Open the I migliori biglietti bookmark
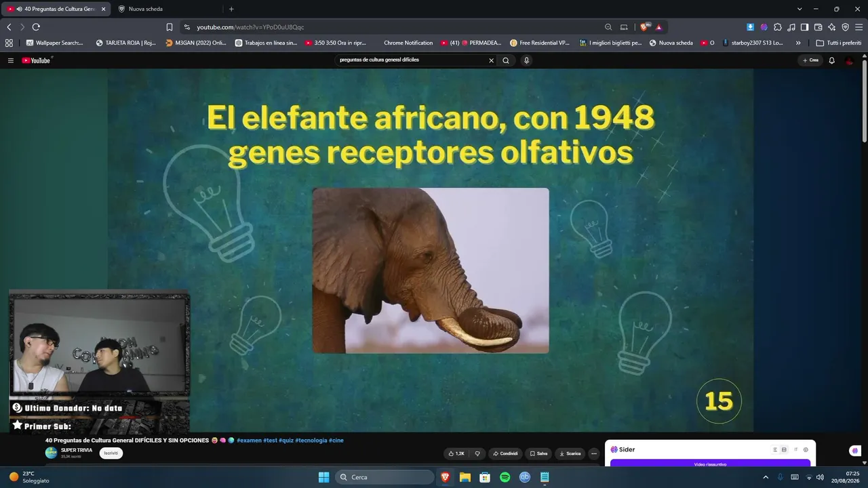868x488 pixels. (x=610, y=43)
